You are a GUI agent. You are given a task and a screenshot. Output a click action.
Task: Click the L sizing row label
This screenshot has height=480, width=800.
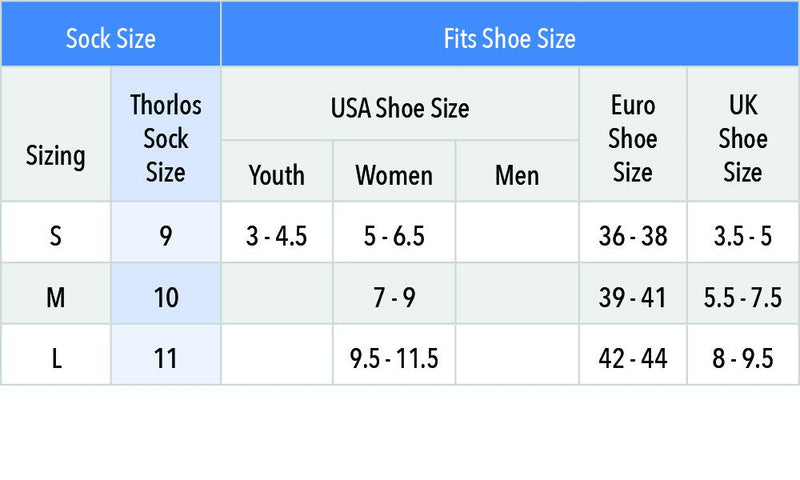56,355
